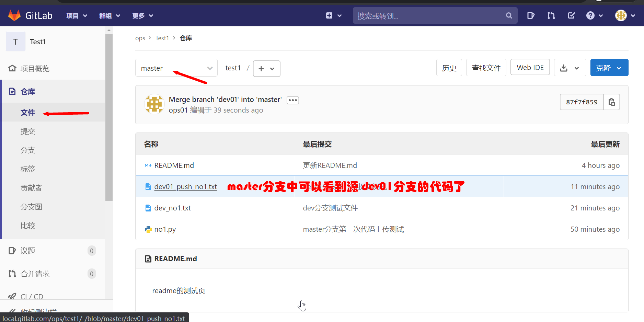This screenshot has height=322, width=644.
Task: Open the plus add-file dropdown
Action: [x=267, y=68]
